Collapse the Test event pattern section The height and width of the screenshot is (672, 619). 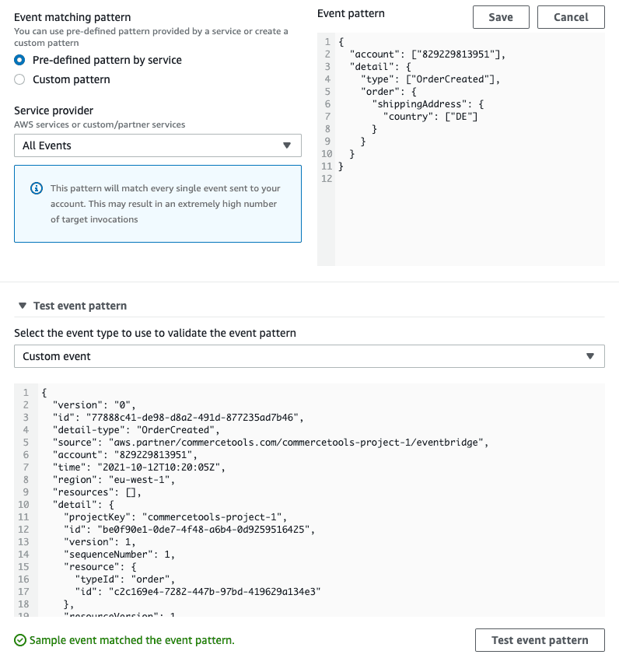point(22,306)
